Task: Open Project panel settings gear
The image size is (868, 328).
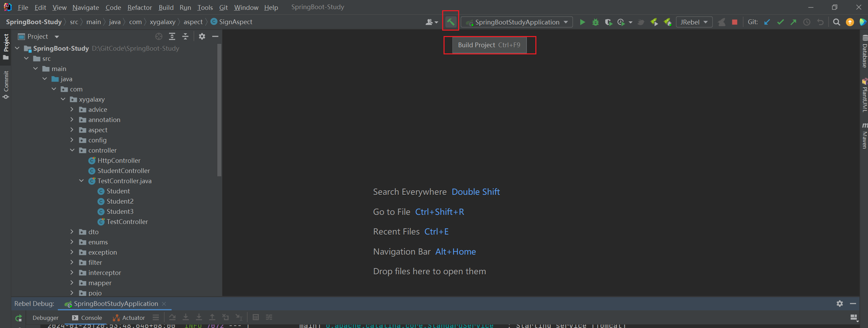Action: pyautogui.click(x=202, y=36)
